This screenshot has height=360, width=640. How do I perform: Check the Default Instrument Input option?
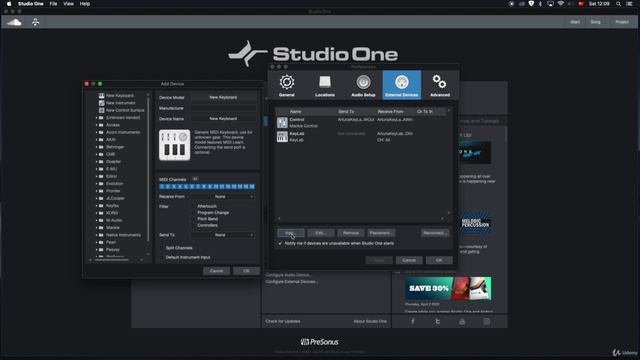tap(162, 257)
